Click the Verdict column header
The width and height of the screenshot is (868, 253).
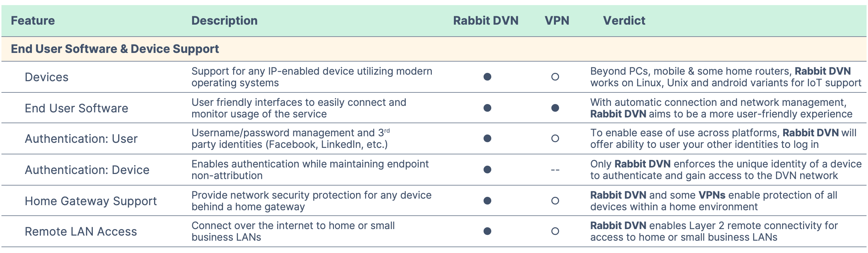pyautogui.click(x=624, y=21)
